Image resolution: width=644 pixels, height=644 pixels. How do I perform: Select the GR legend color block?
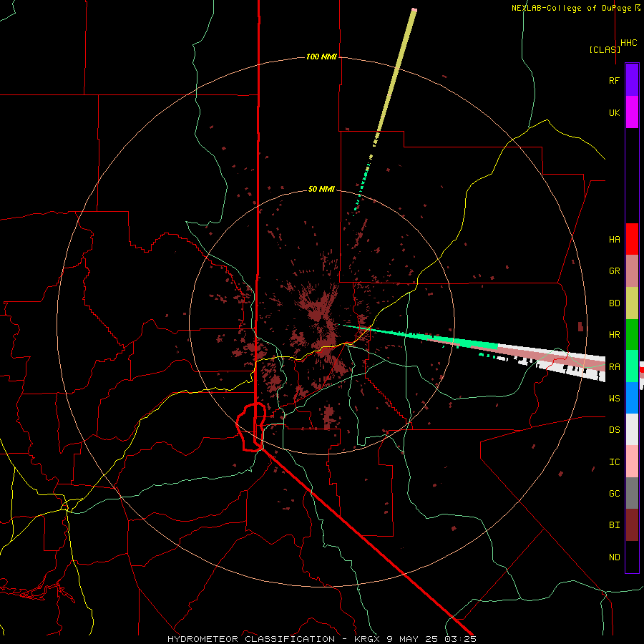click(x=632, y=270)
